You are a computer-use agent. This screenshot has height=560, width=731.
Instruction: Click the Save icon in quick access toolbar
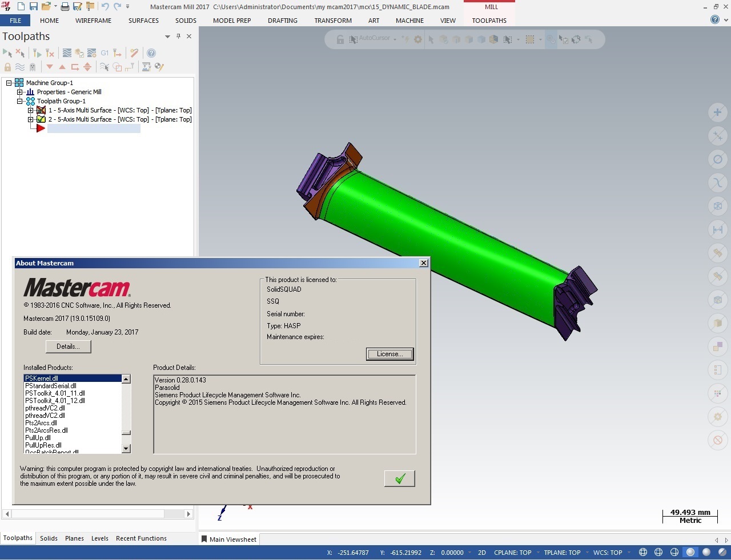33,7
